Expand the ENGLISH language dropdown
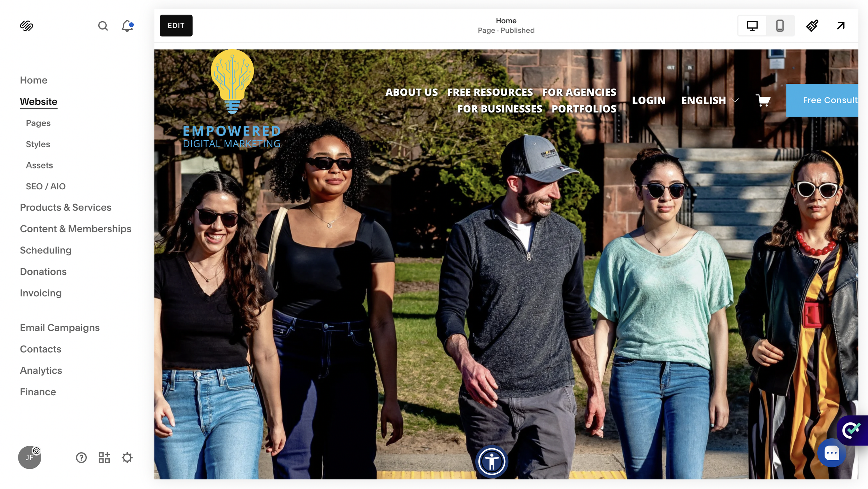Screen dimensions: 868x489 tap(709, 100)
